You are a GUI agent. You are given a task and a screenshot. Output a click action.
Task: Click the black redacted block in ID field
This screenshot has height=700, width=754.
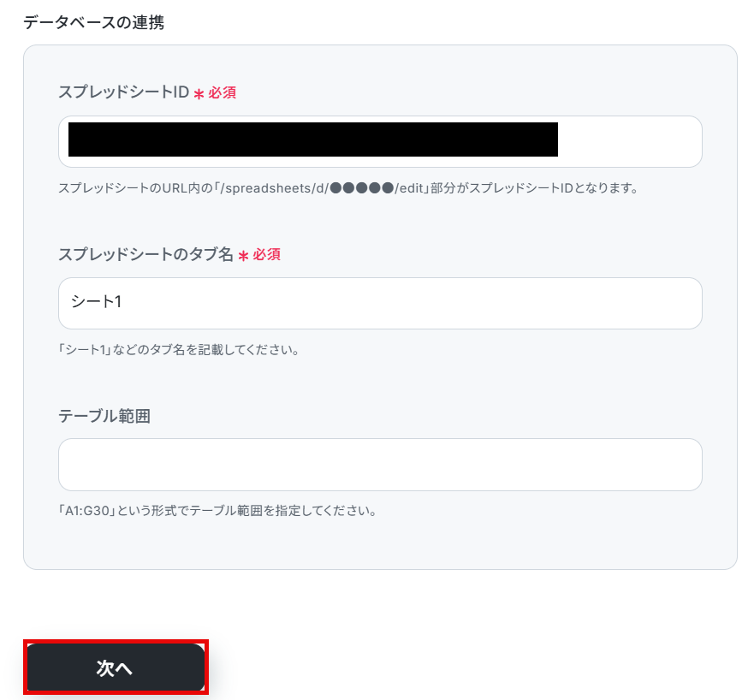click(313, 139)
